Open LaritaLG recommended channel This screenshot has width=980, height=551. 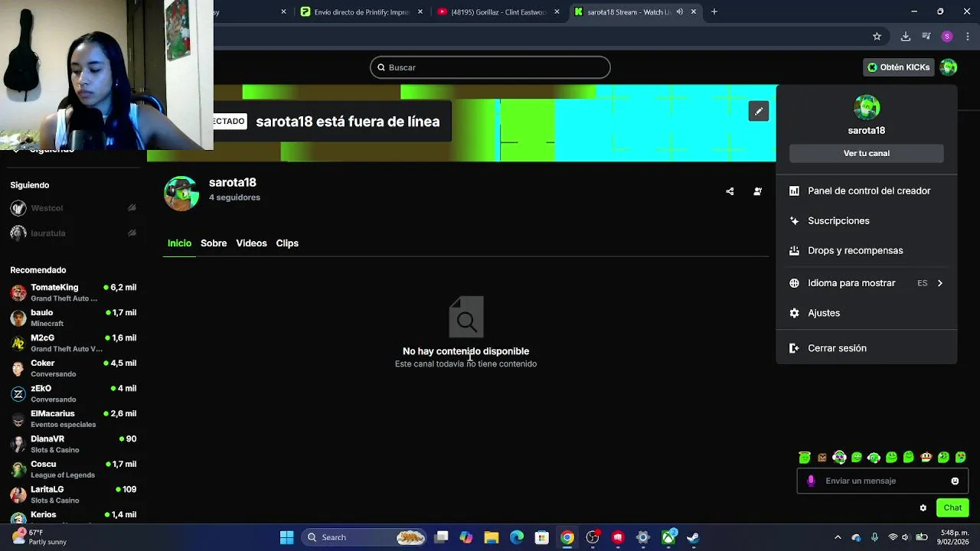point(73,494)
